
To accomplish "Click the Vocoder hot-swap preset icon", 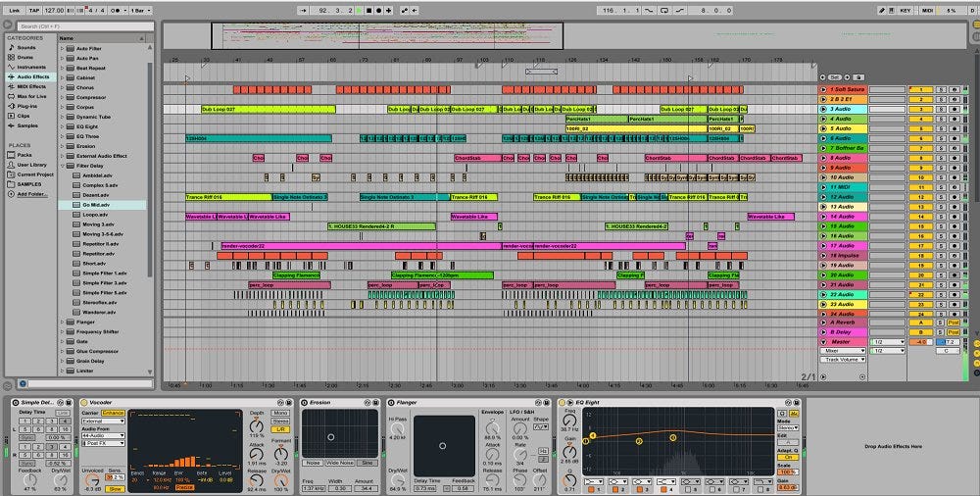I will 280,403.
